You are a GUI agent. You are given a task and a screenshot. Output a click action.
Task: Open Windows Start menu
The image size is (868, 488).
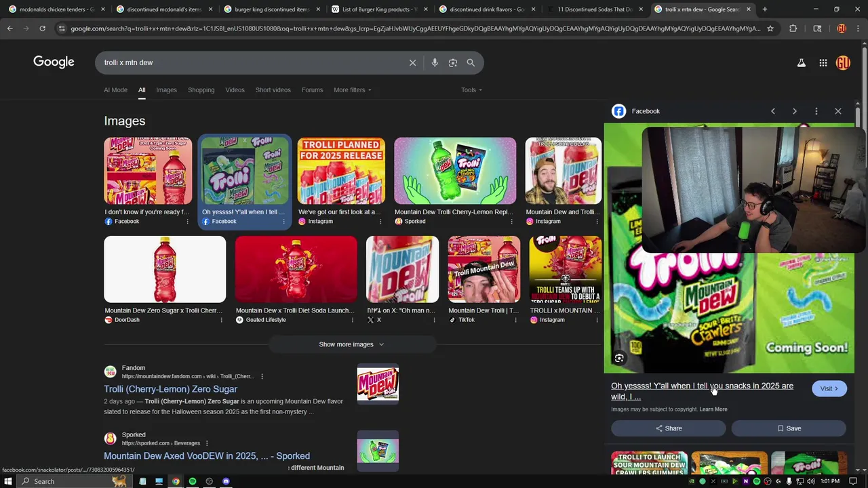[x=7, y=481]
